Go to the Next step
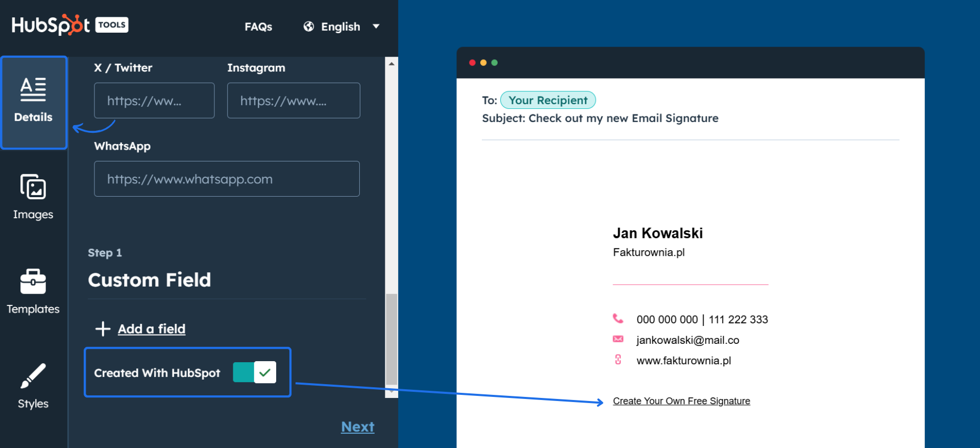 pos(358,427)
